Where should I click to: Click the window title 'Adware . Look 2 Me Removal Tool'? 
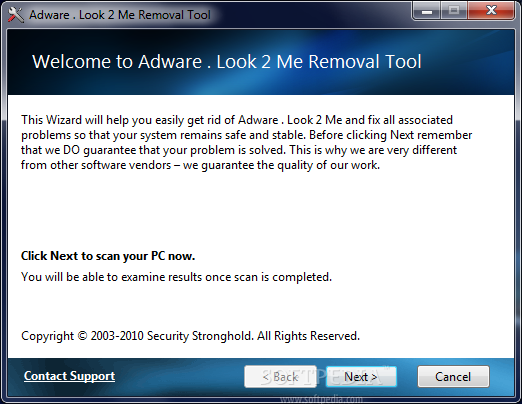point(120,15)
